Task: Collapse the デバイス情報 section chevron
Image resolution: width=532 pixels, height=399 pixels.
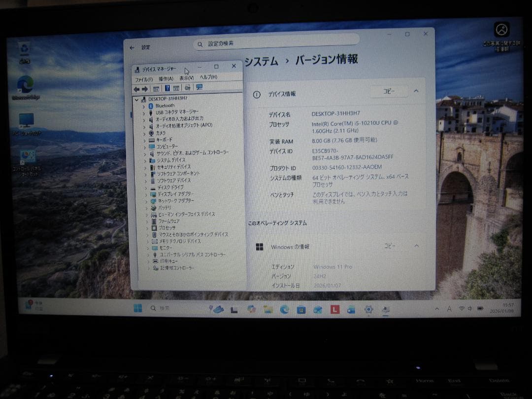Action: [x=416, y=91]
